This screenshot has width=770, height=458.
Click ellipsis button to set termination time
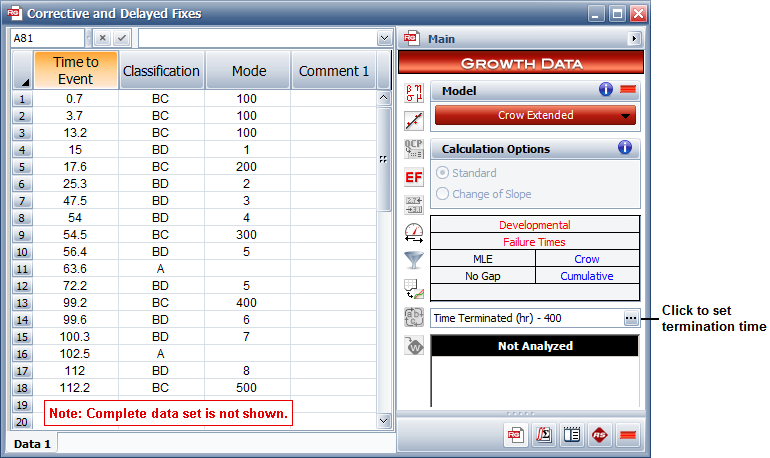point(630,318)
